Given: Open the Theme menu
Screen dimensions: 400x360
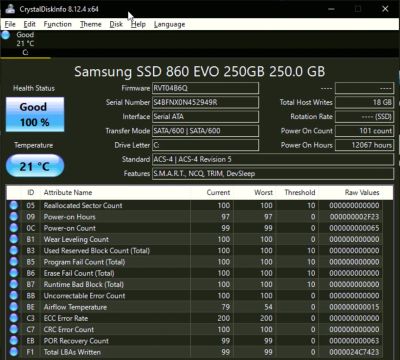Looking at the screenshot, I should pos(91,24).
